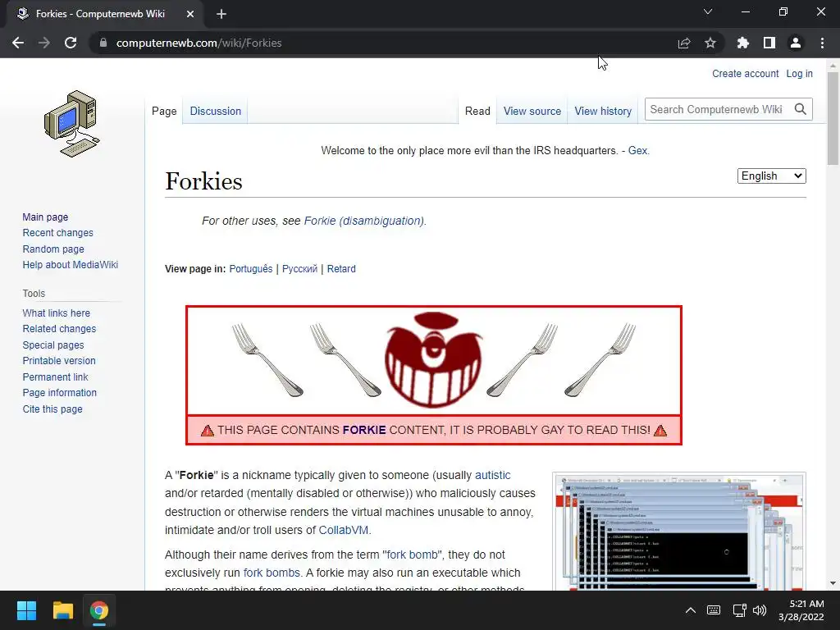
Task: Open Chrome three-dot menu
Action: [822, 43]
